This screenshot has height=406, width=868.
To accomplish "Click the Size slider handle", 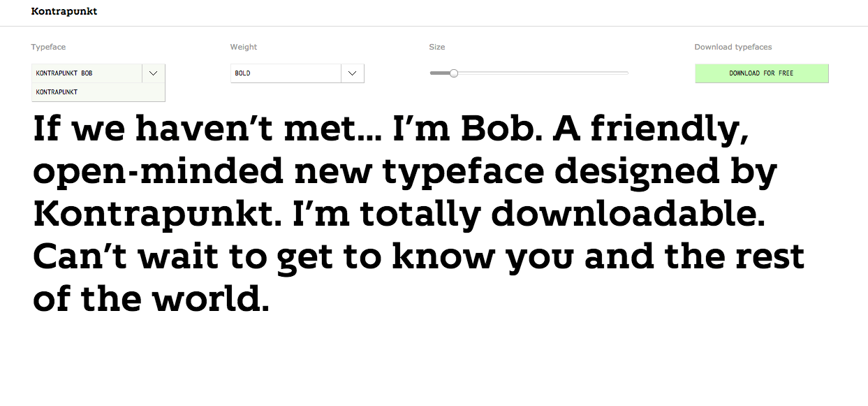I will [454, 73].
